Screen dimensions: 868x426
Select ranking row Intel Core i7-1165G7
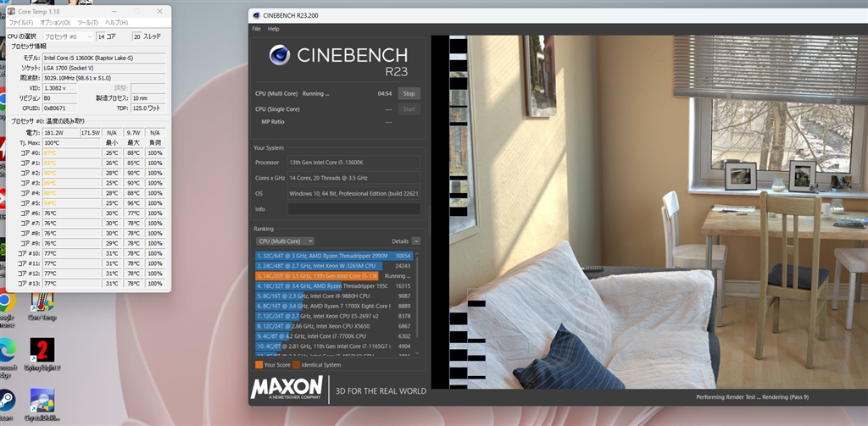coord(334,346)
